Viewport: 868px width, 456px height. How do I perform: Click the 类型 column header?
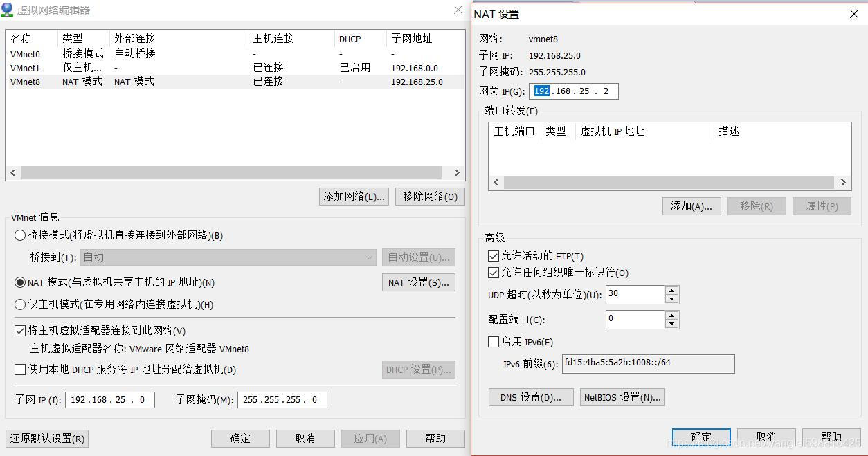[73, 39]
